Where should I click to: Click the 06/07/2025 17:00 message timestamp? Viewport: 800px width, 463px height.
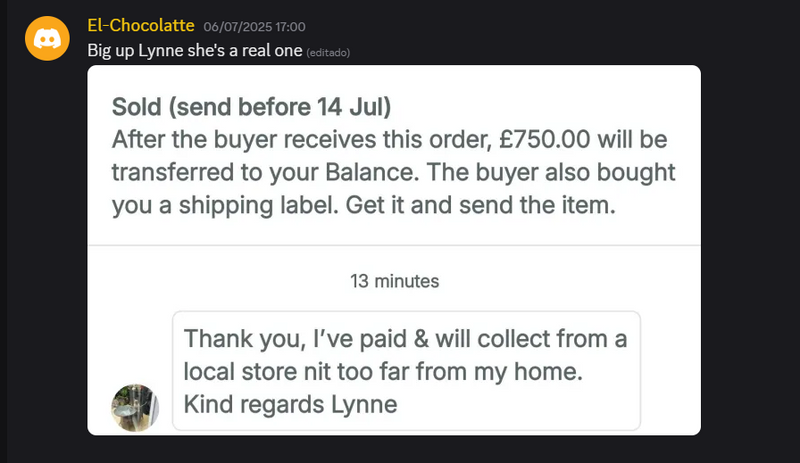[255, 27]
